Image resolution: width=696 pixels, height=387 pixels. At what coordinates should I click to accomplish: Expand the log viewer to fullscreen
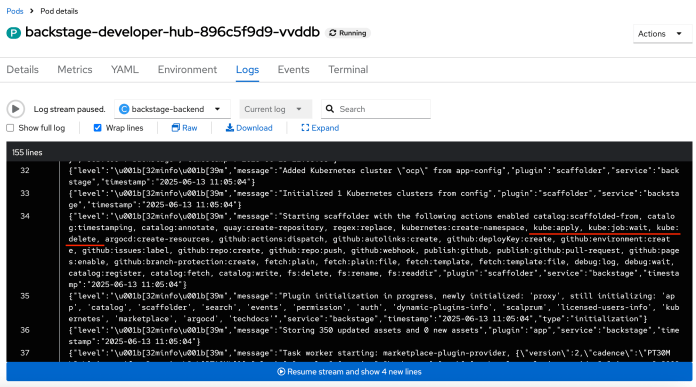pyautogui.click(x=320, y=128)
